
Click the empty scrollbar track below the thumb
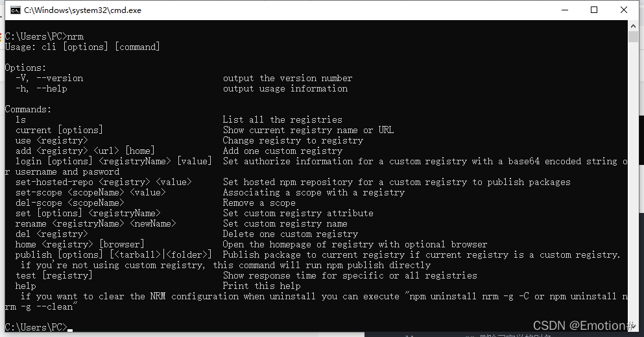[x=633, y=181]
